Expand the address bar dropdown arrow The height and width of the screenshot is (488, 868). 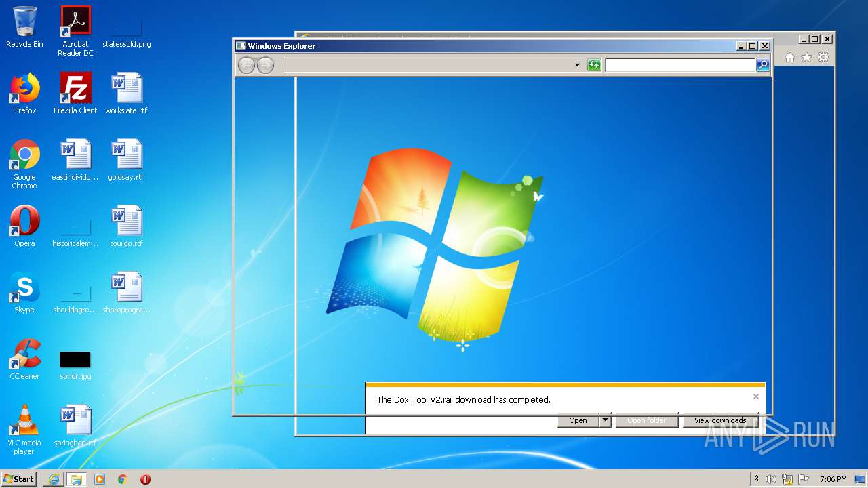577,65
